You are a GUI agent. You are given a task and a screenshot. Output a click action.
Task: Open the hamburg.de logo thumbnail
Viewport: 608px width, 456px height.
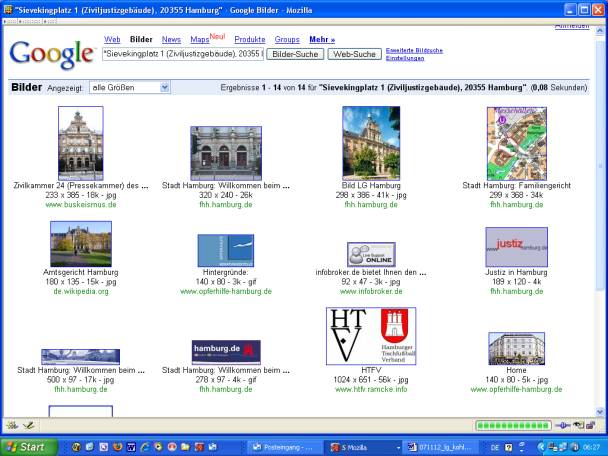(226, 352)
